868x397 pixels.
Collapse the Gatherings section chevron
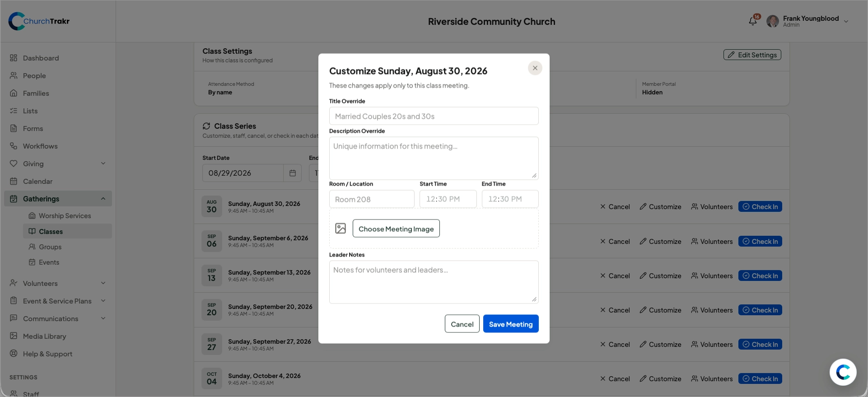[103, 199]
